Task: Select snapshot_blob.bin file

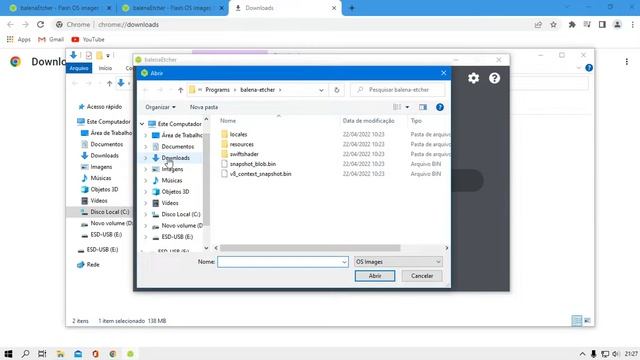Action: [x=253, y=164]
